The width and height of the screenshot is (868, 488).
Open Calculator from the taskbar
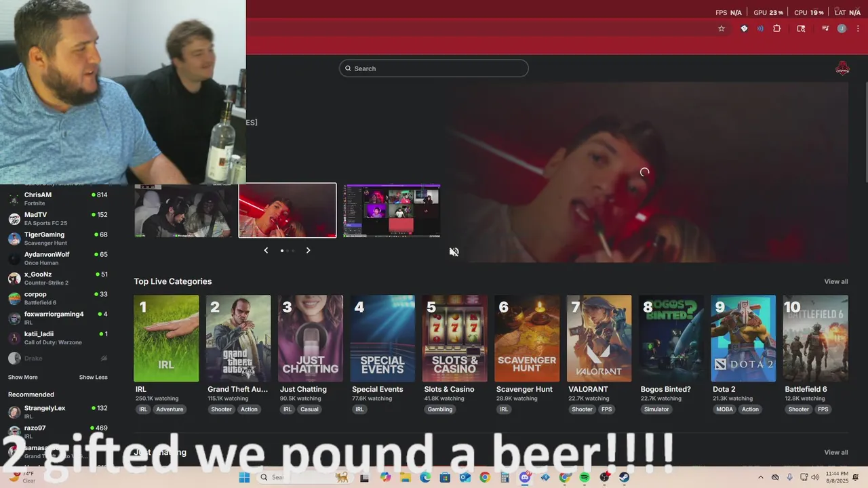coord(505,477)
